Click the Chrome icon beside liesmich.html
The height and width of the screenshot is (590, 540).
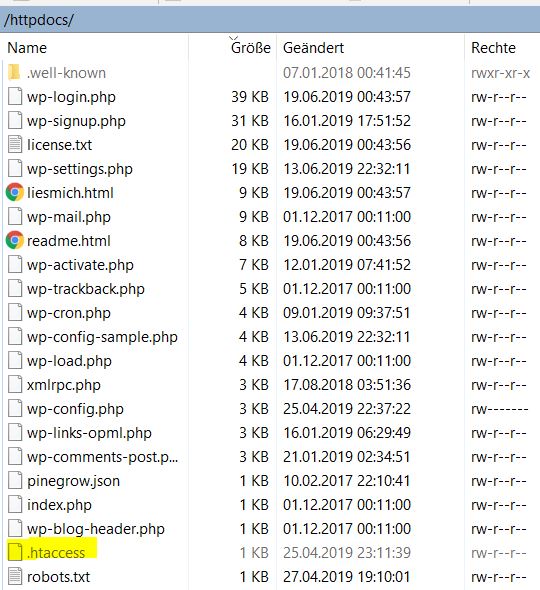[15, 192]
